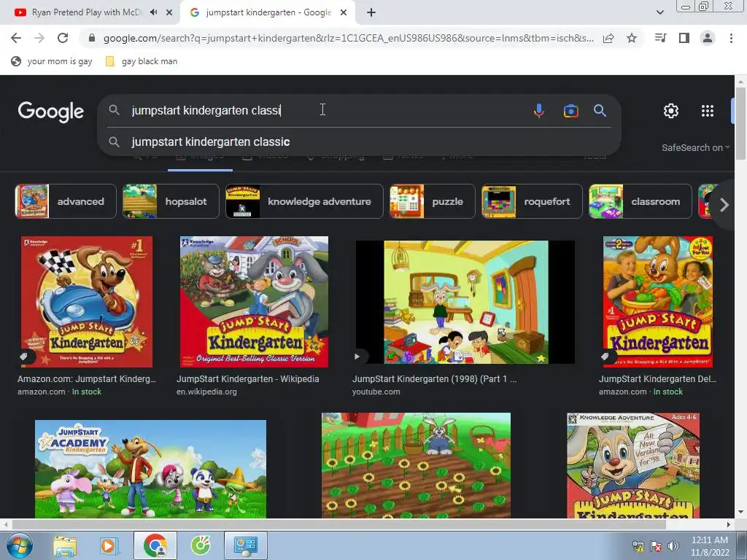This screenshot has height=560, width=747.
Task: Share this page from the address bar
Action: coord(608,39)
